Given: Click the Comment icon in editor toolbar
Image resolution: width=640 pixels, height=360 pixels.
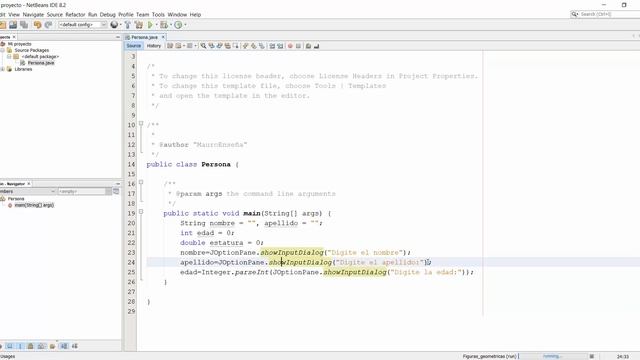Looking at the screenshot, I should (x=308, y=46).
